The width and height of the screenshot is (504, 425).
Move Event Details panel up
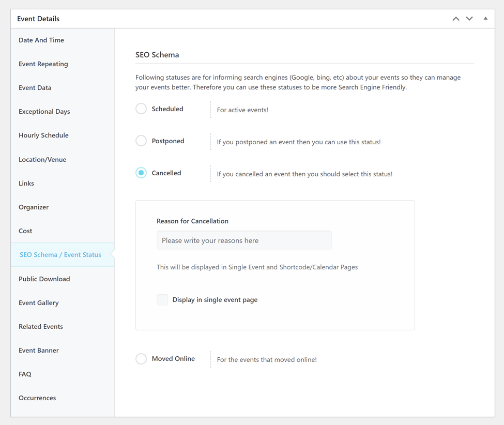coord(455,19)
